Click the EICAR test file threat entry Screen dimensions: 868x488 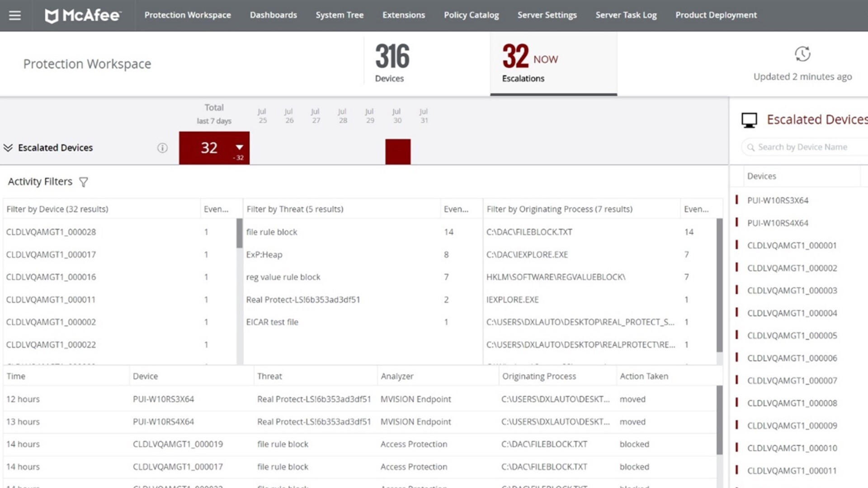pos(272,322)
